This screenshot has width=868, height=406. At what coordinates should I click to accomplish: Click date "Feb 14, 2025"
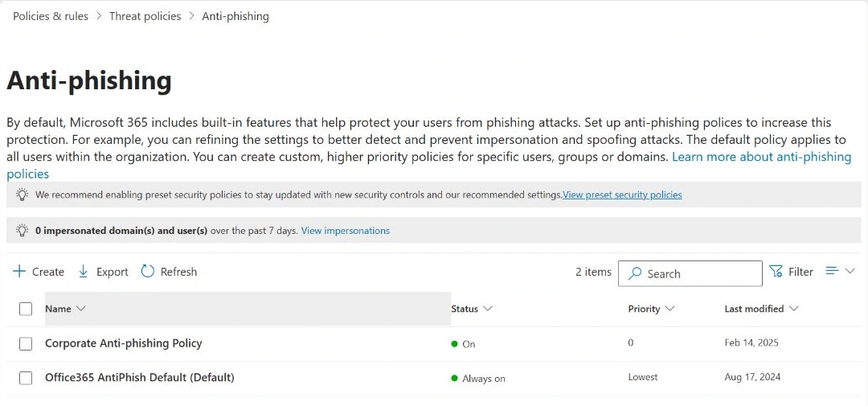click(x=751, y=342)
